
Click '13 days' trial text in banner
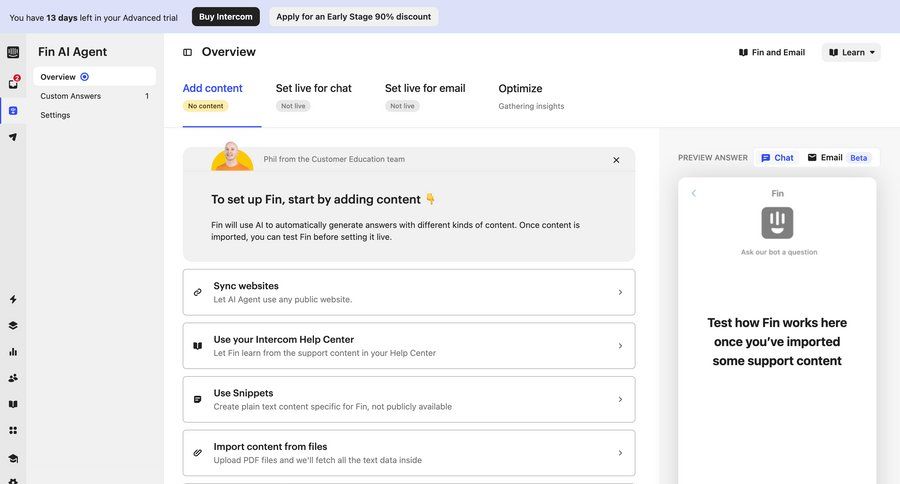coord(62,18)
